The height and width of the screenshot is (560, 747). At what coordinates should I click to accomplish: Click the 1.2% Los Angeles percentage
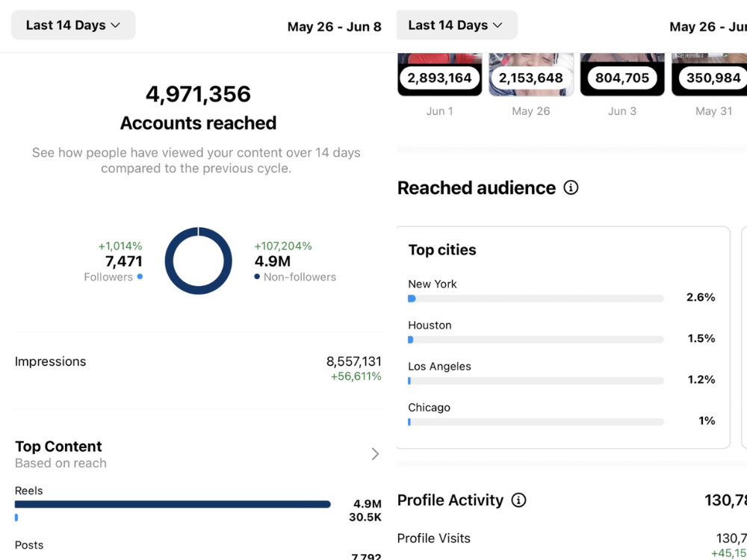(x=701, y=379)
